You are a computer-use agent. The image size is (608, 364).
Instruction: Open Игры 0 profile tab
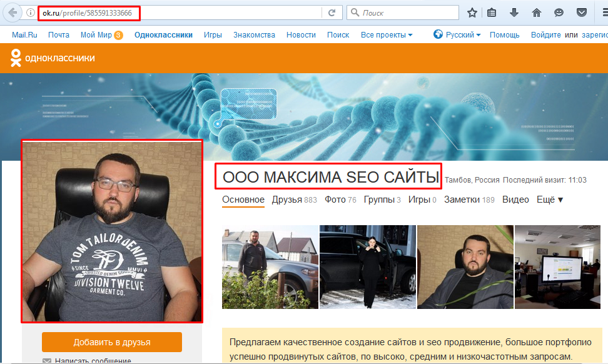tap(422, 200)
